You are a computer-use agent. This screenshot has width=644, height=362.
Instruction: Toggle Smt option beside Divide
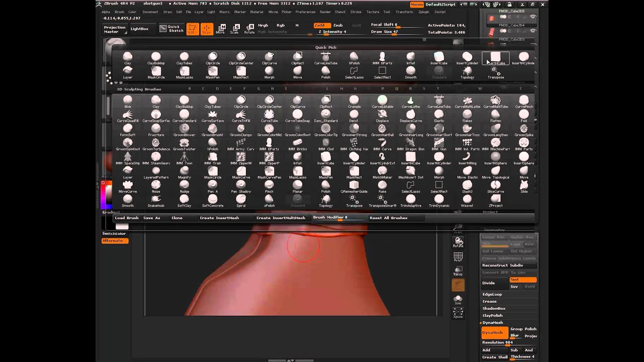tap(523, 280)
